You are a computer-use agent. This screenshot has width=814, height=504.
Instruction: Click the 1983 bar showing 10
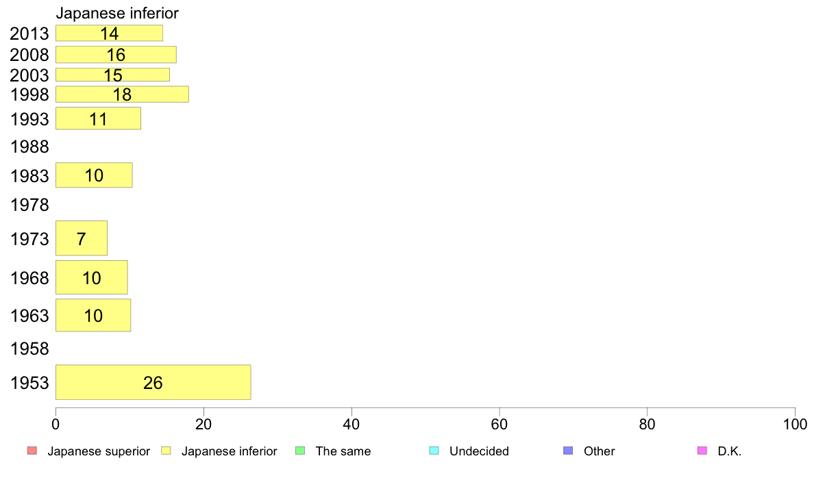[x=94, y=175]
